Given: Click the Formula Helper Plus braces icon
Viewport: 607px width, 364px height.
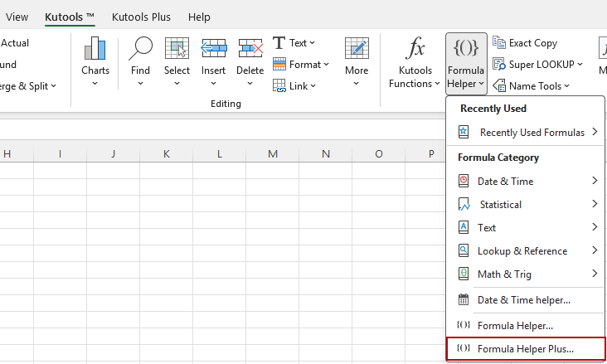Looking at the screenshot, I should [464, 348].
